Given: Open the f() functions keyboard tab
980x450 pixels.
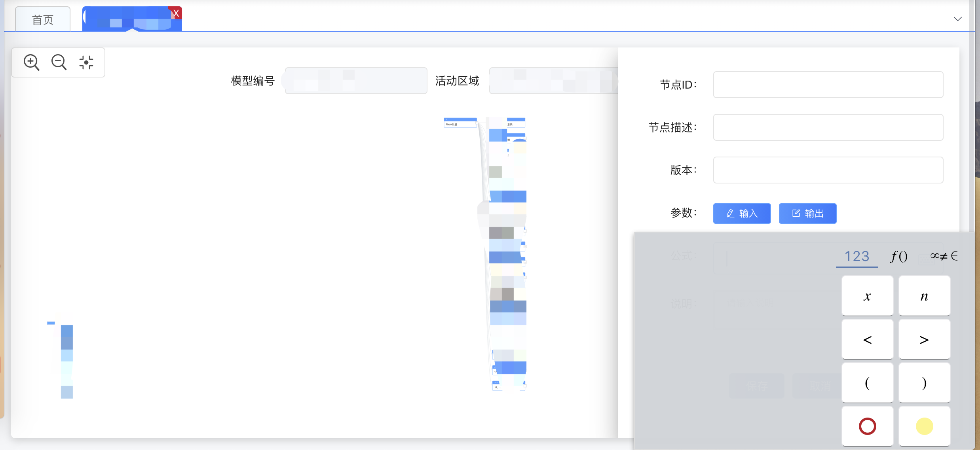Looking at the screenshot, I should pyautogui.click(x=899, y=257).
